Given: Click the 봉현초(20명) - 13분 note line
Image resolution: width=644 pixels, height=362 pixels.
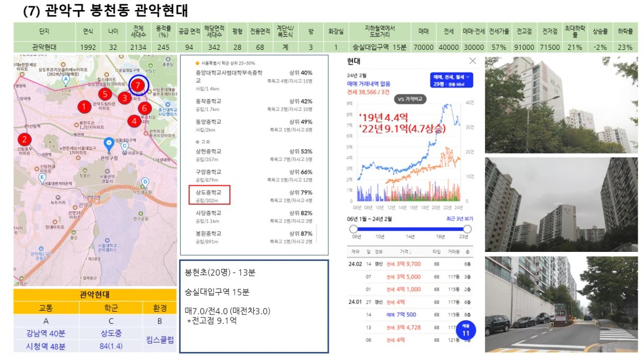Looking at the screenshot, I should 220,273.
